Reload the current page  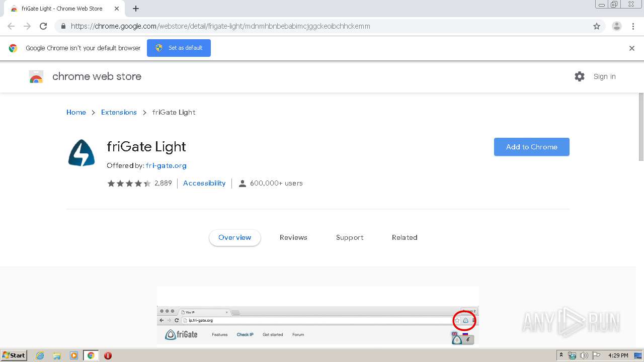click(x=43, y=26)
